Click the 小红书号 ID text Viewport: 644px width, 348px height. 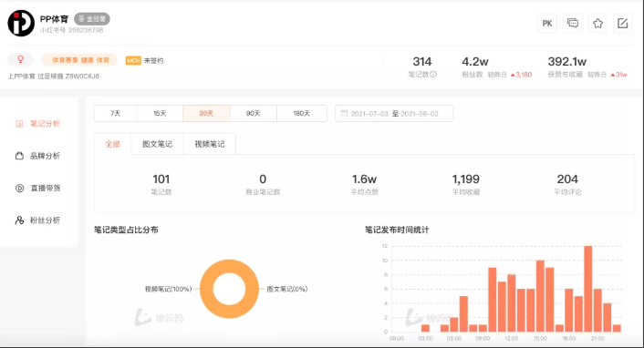click(71, 30)
